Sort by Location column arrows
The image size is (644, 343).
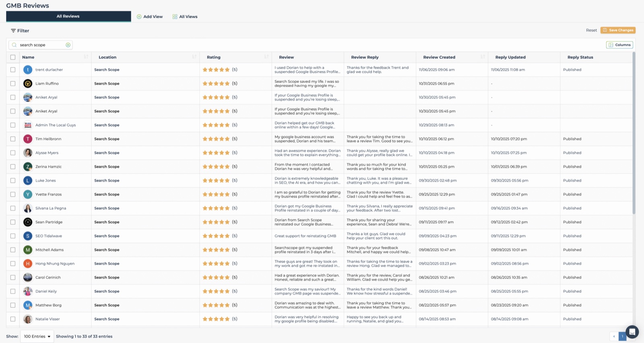pos(194,57)
